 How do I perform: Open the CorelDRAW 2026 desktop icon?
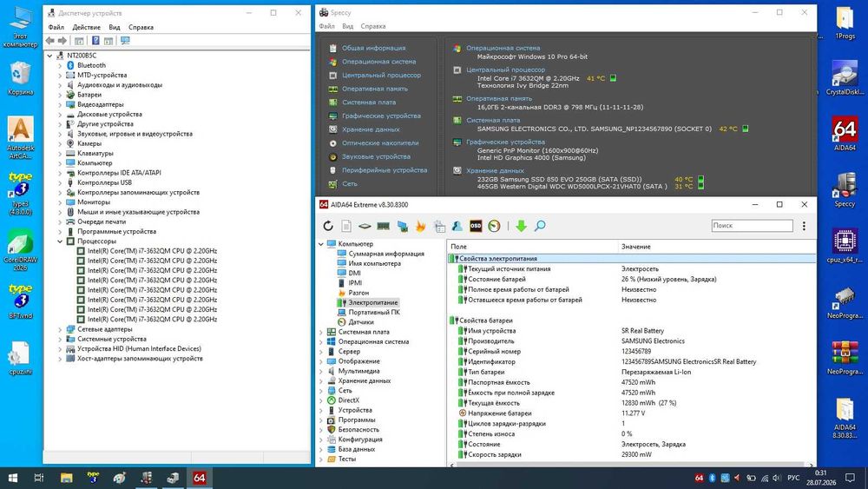click(x=21, y=250)
